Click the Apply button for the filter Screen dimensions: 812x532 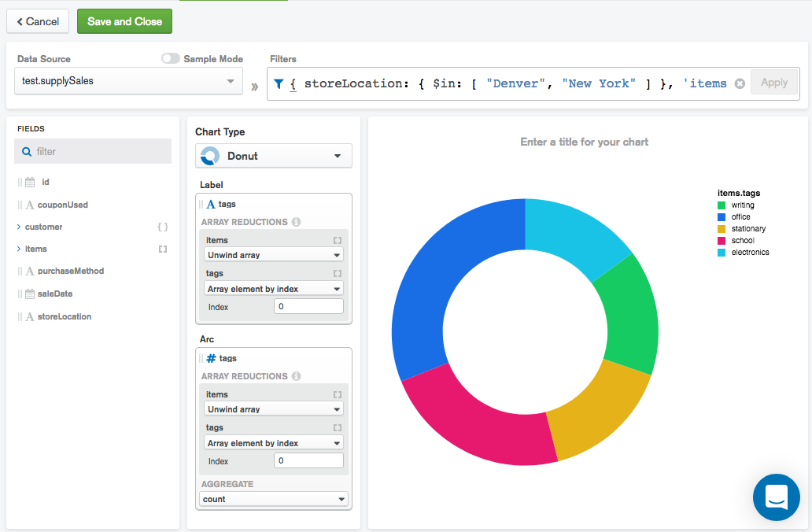point(774,82)
